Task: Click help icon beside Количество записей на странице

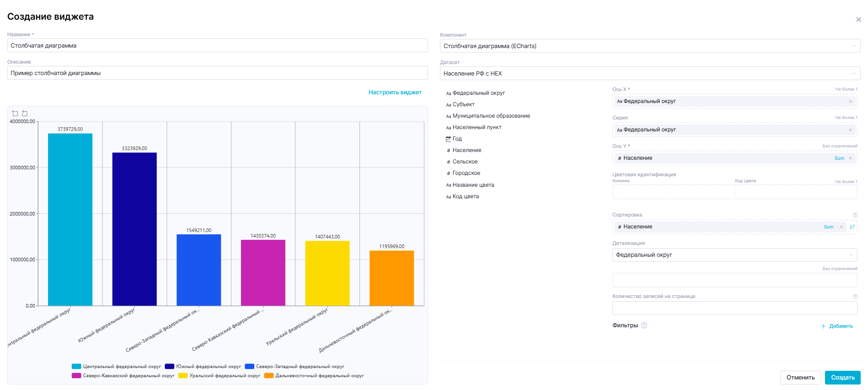Action: point(855,297)
